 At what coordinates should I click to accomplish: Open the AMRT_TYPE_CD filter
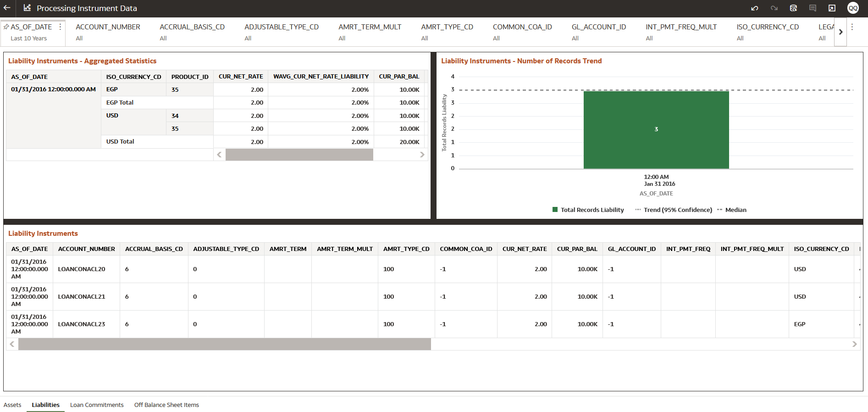[x=447, y=33]
